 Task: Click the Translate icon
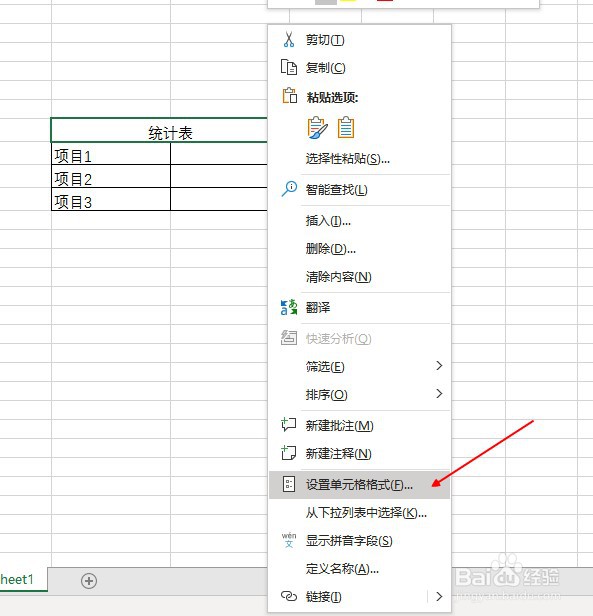tap(289, 307)
